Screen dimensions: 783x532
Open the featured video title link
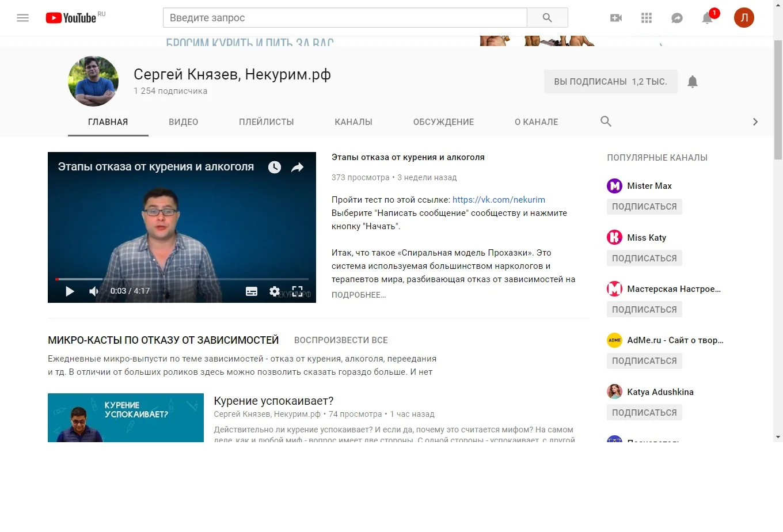pos(408,157)
